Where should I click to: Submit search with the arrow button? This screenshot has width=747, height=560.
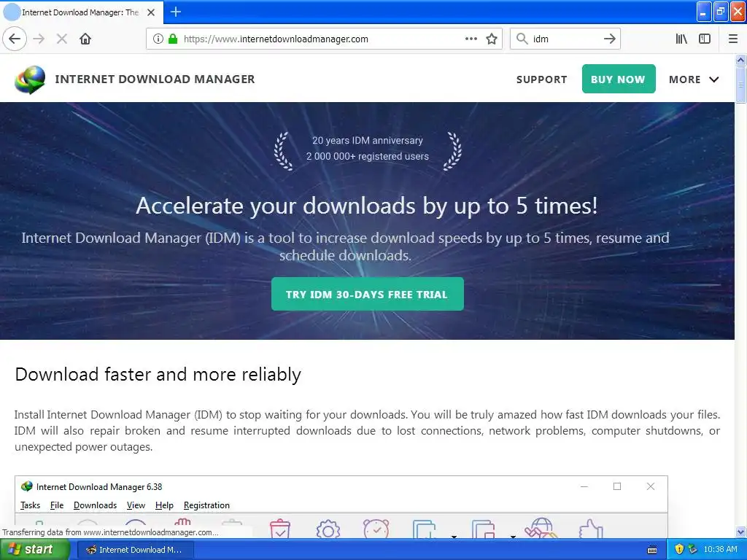click(x=609, y=39)
